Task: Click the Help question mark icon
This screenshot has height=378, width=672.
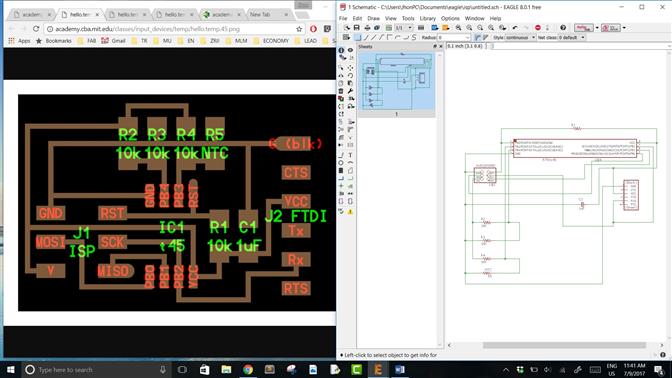Action: click(x=563, y=28)
